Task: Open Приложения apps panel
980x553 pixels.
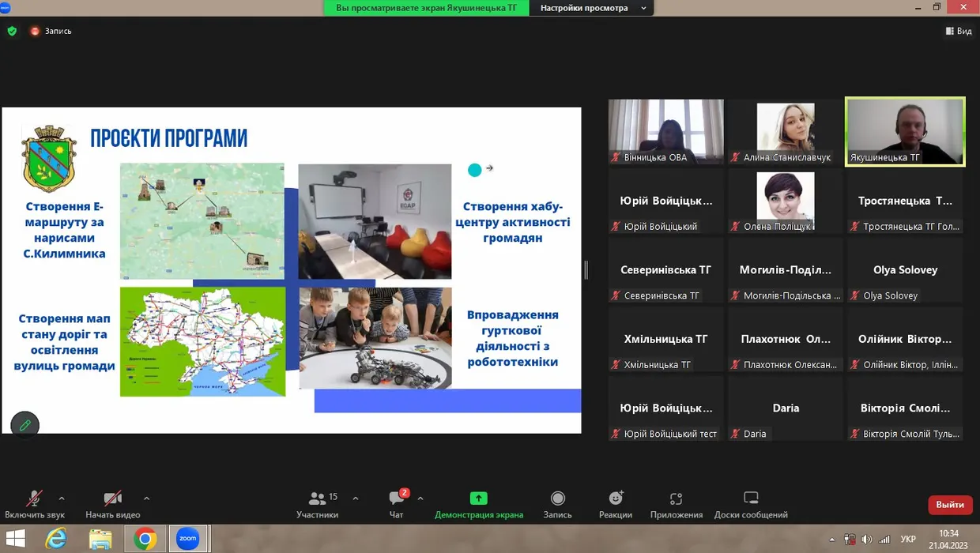Action: [x=677, y=505]
